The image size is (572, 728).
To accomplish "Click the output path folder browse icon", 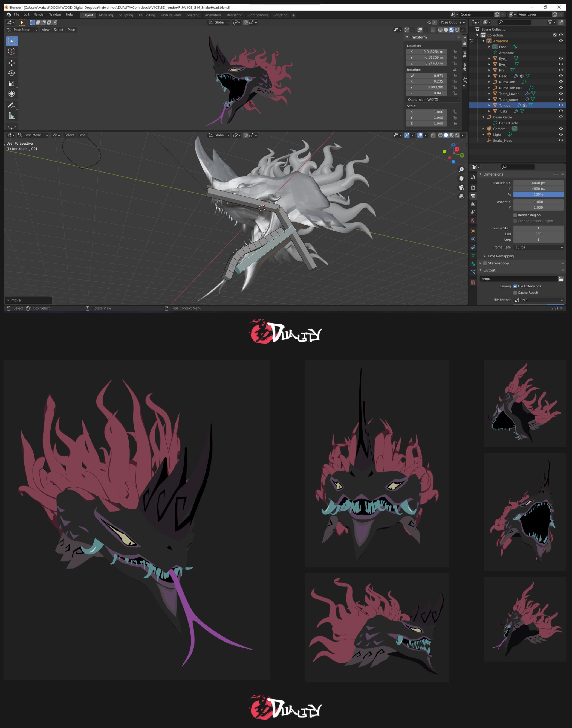I will [561, 279].
